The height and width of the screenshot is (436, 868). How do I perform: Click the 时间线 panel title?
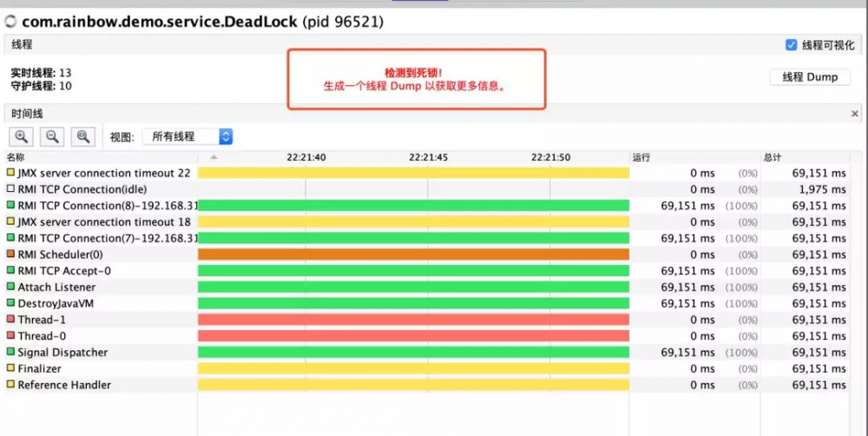click(27, 114)
